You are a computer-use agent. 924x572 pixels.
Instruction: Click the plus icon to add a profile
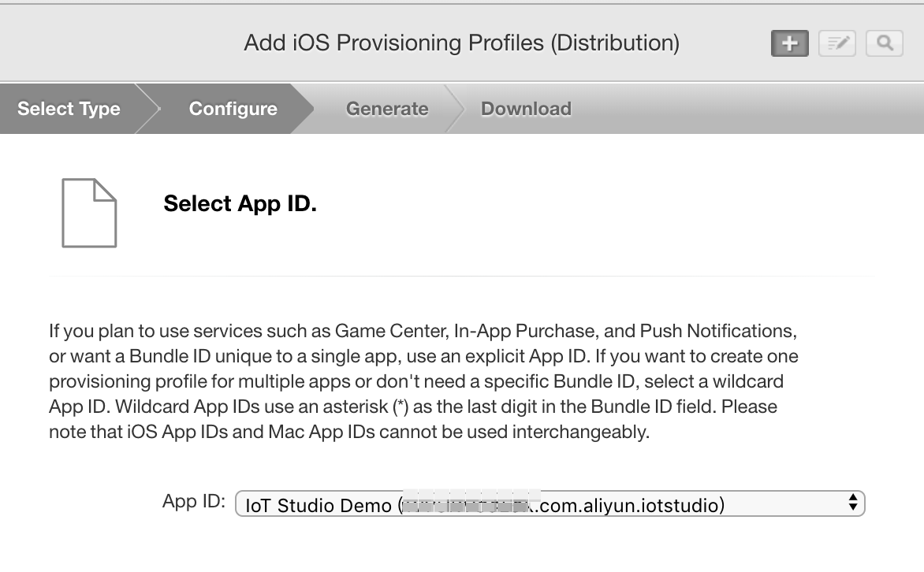(790, 43)
